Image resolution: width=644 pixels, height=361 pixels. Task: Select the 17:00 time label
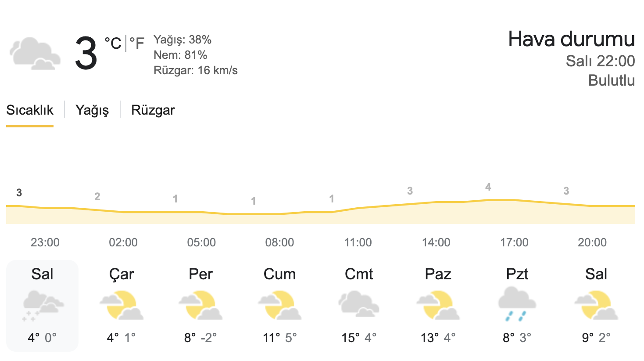(514, 242)
